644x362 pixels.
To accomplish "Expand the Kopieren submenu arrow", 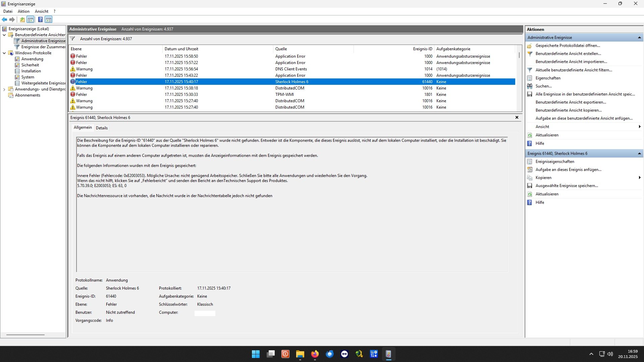I will (640, 178).
